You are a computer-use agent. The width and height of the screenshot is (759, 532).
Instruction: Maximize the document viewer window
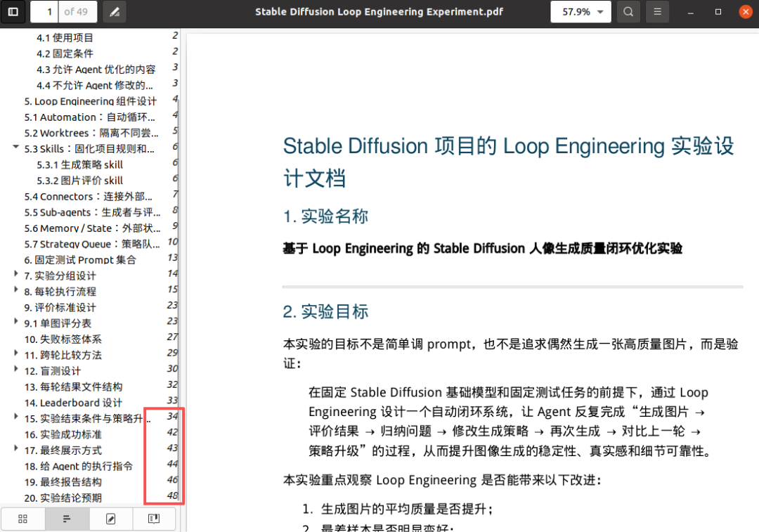(718, 12)
